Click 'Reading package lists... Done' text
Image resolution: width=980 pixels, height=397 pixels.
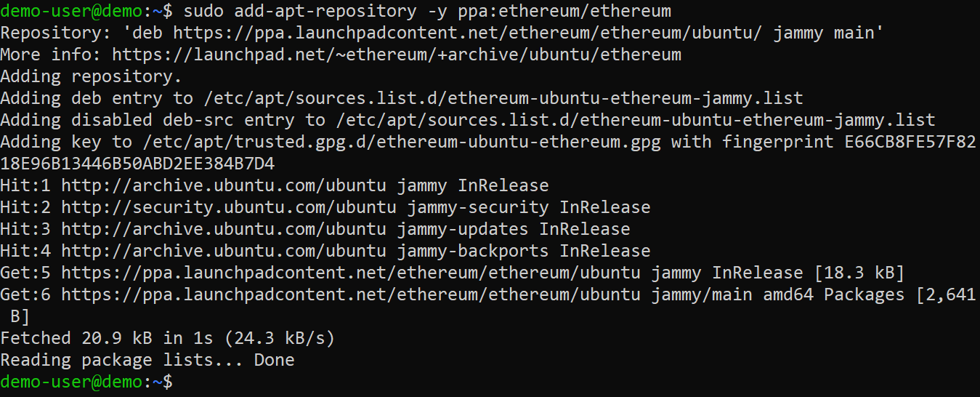tap(147, 360)
